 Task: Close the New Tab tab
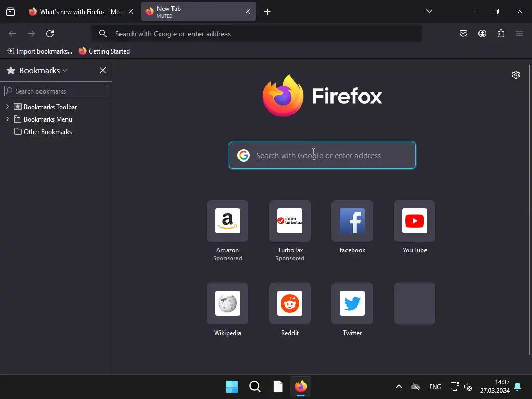coord(248,12)
